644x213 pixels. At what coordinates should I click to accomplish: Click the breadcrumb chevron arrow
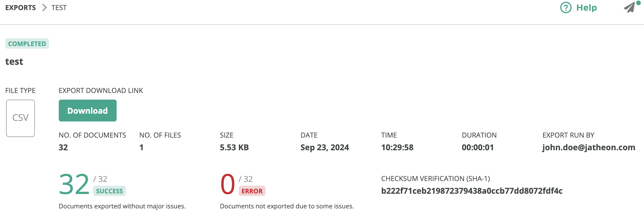click(x=44, y=7)
